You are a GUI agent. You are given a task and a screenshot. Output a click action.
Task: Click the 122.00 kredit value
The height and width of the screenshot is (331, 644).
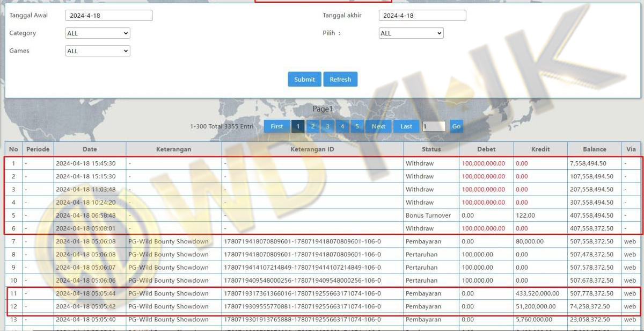pos(525,215)
